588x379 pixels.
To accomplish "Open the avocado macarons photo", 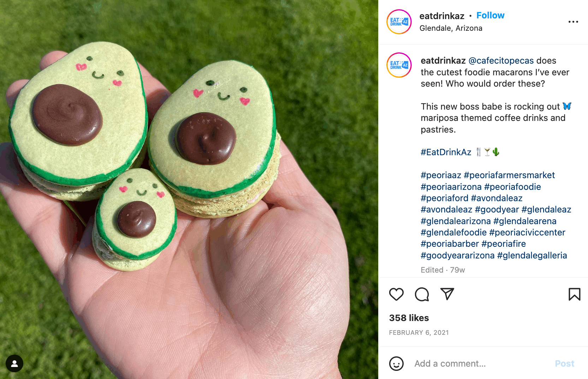I will [189, 189].
